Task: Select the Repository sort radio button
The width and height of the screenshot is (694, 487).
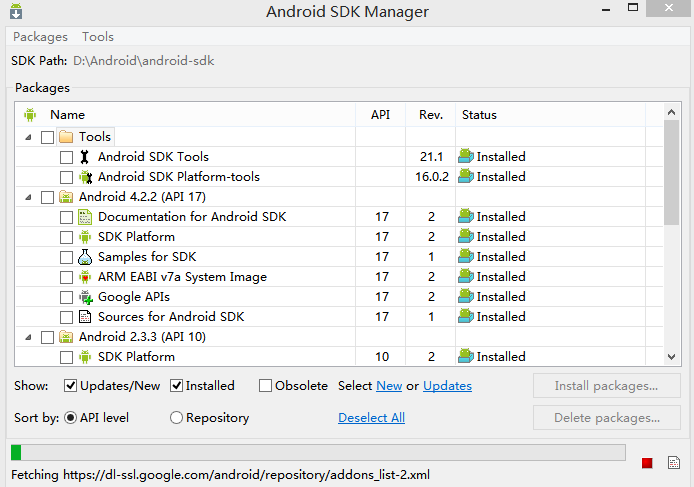Action: (176, 418)
